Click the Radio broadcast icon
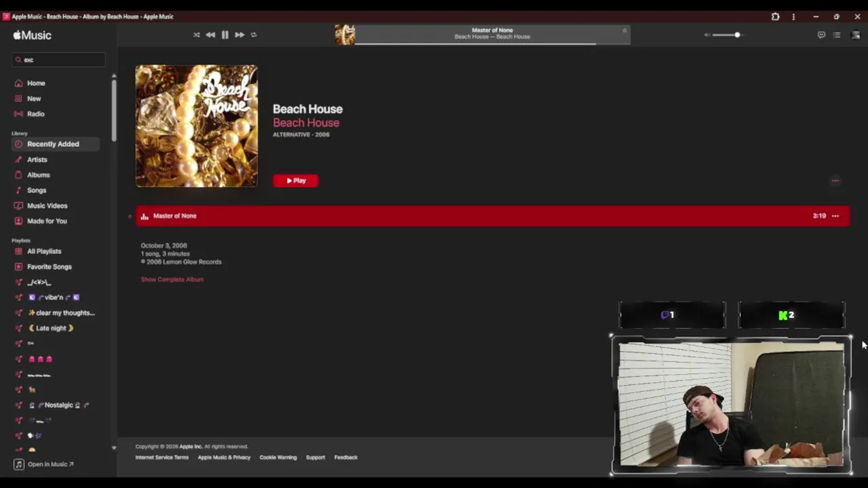Image resolution: width=868 pixels, height=488 pixels. pos(18,114)
